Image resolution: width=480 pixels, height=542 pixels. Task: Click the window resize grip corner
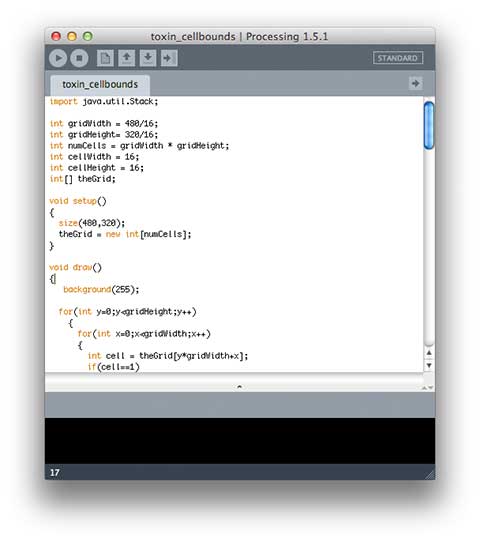coord(430,475)
